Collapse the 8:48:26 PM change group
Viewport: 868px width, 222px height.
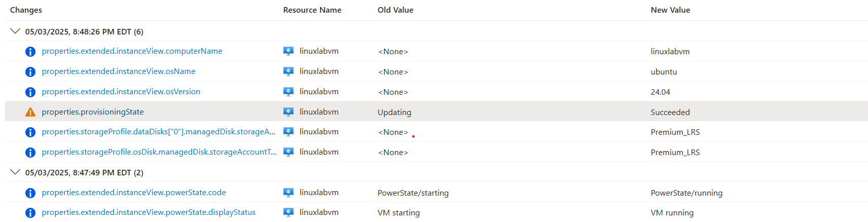(15, 31)
